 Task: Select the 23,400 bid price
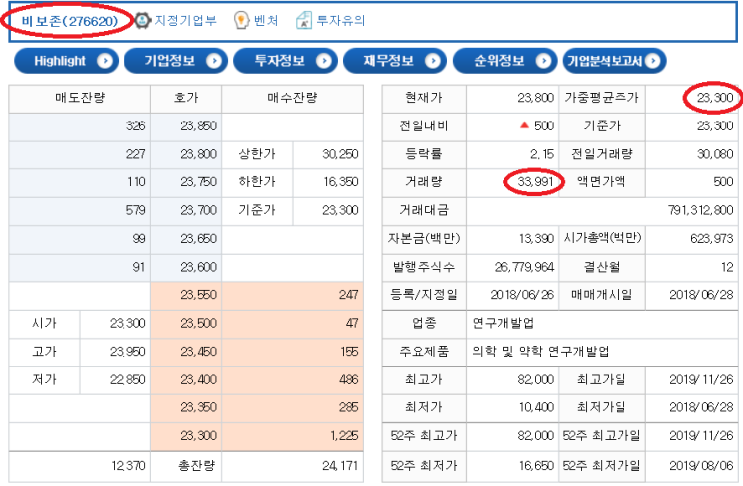coord(198,379)
